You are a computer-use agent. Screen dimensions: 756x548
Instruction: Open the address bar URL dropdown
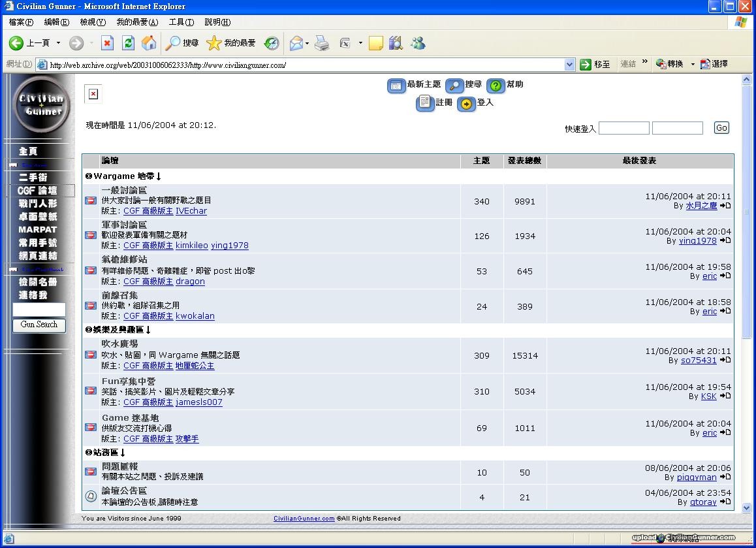(569, 65)
